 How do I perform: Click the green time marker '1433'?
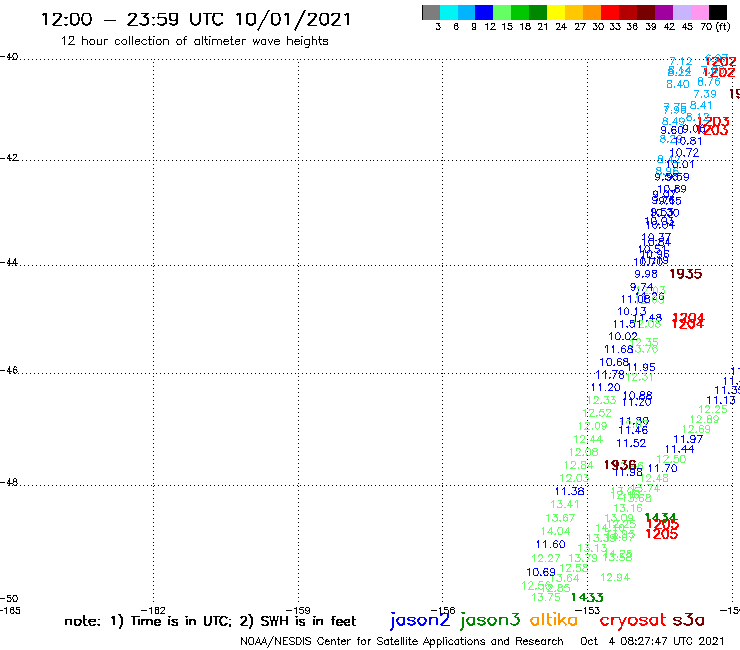pyautogui.click(x=587, y=597)
